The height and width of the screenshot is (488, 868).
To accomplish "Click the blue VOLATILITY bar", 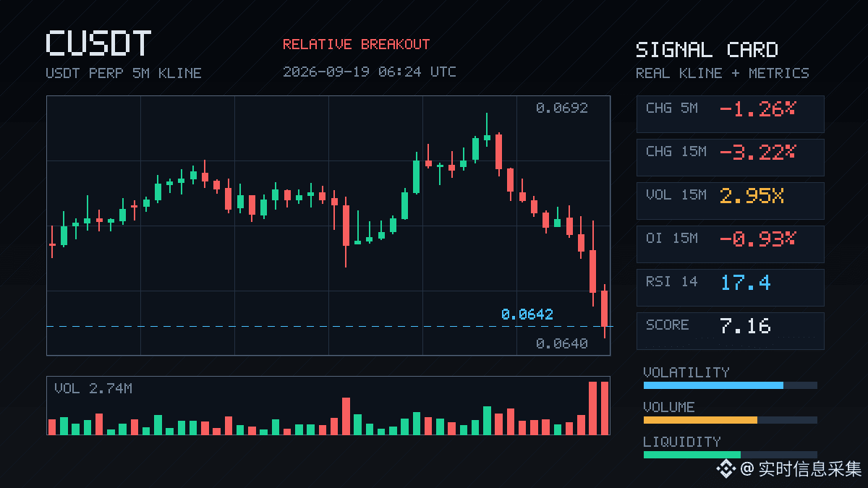I will [x=713, y=385].
